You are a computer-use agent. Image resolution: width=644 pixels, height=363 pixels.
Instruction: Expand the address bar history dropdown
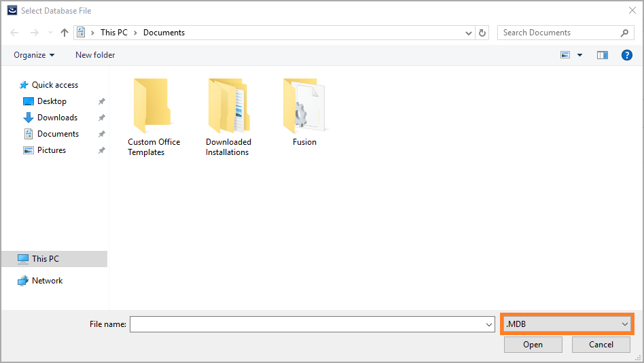click(x=468, y=33)
